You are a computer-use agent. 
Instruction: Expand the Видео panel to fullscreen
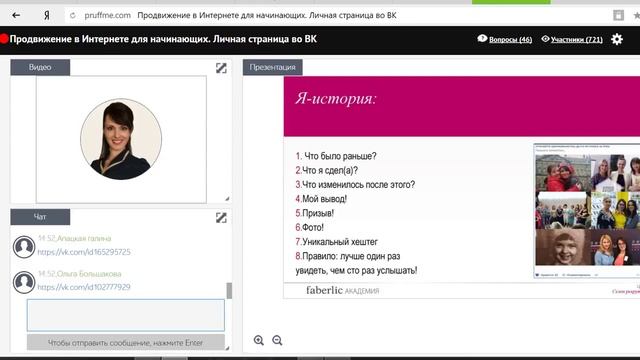coord(221,68)
